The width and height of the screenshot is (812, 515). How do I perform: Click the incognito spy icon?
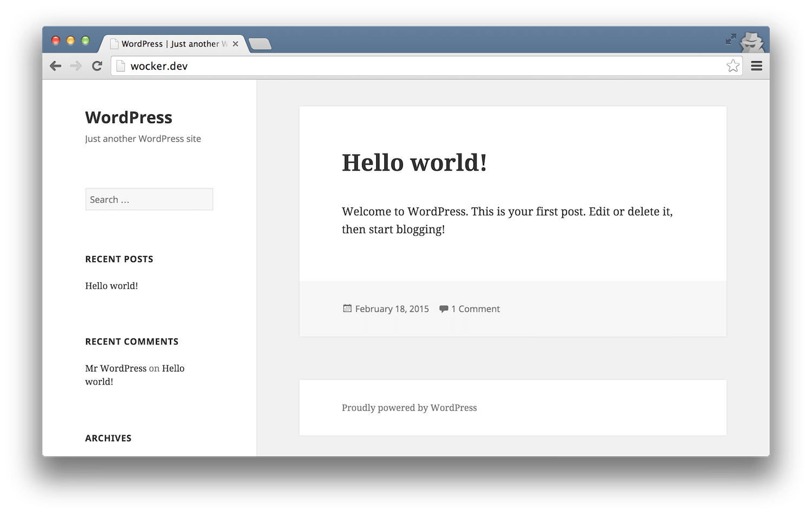click(x=752, y=42)
